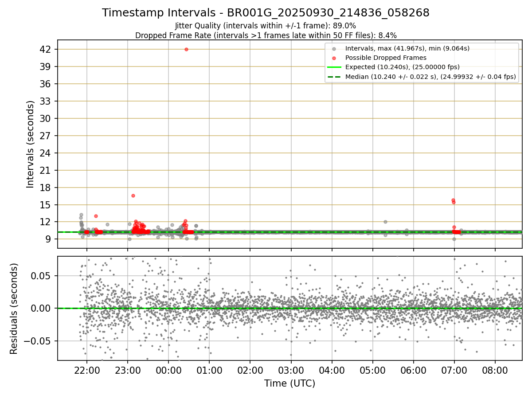This screenshot has height=399, width=532.
Task: Select the Jitter Quality 89.0% subtitle line
Action: click(x=266, y=26)
